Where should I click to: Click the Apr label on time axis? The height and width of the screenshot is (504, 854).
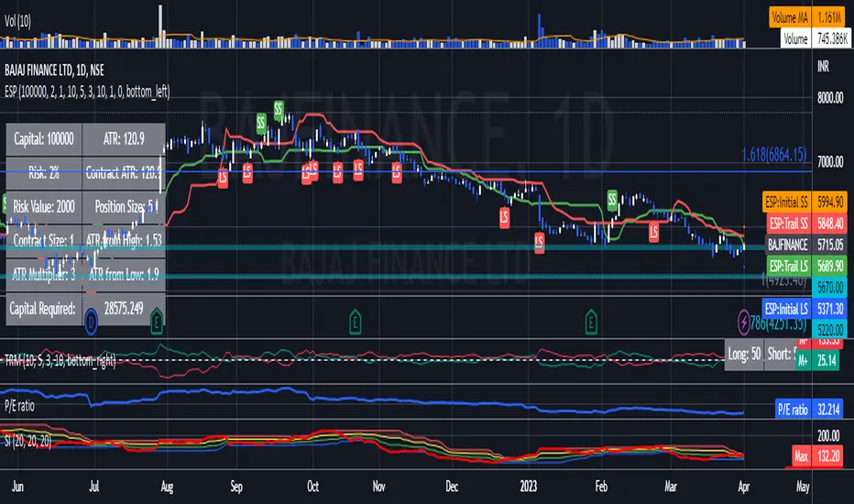[743, 486]
